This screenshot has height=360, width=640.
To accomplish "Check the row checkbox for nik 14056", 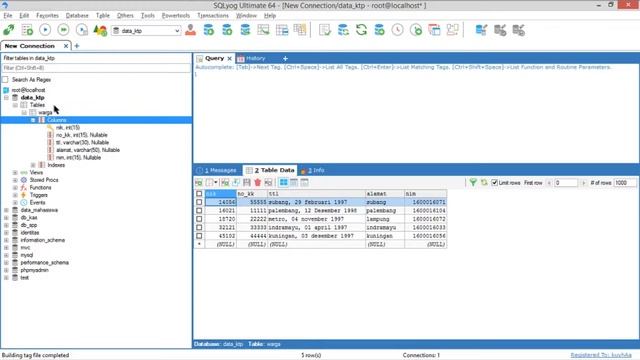I will tap(199, 202).
